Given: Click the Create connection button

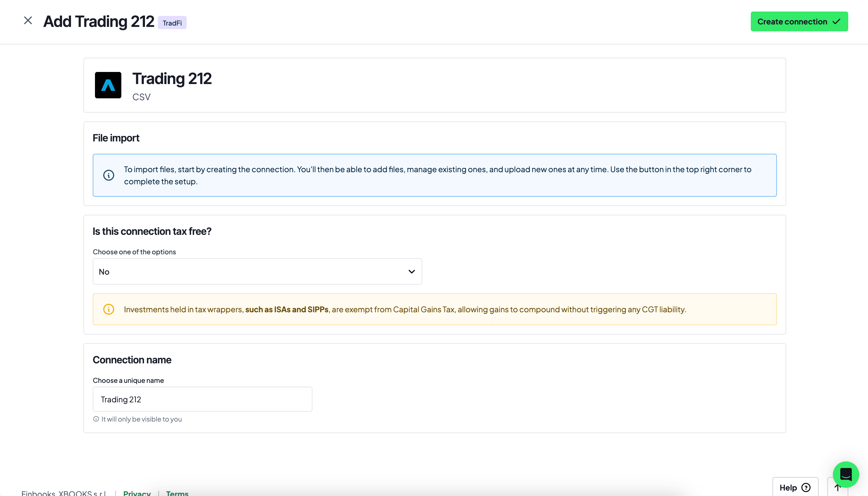Looking at the screenshot, I should [799, 21].
